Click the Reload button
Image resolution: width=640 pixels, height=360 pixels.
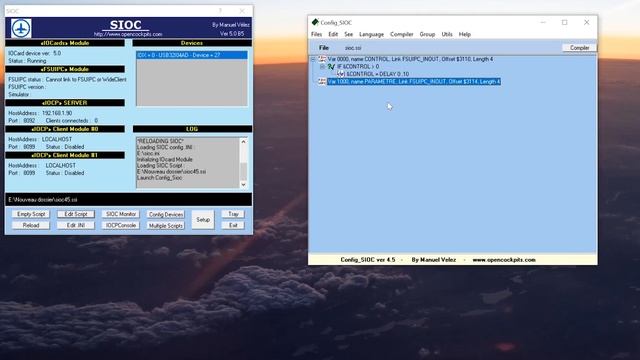pyautogui.click(x=31, y=225)
